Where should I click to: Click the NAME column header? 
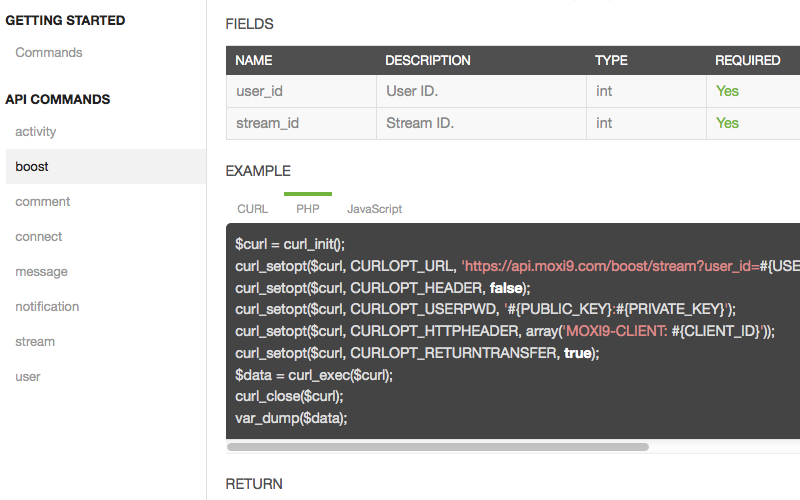[x=254, y=60]
